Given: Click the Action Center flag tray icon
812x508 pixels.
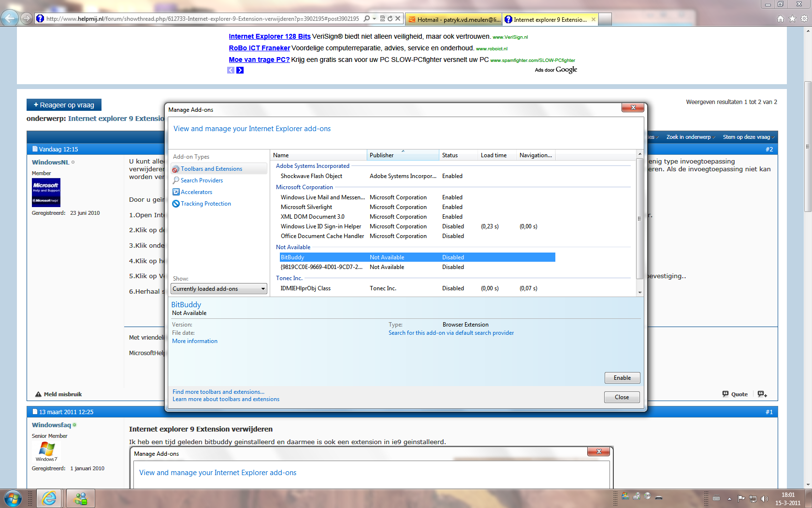Looking at the screenshot, I should 741,498.
